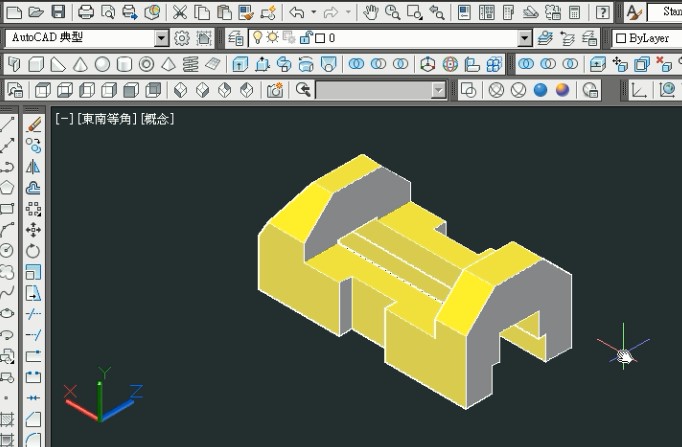
Task: Choose the Top view cube icon
Action: pyautogui.click(x=43, y=90)
